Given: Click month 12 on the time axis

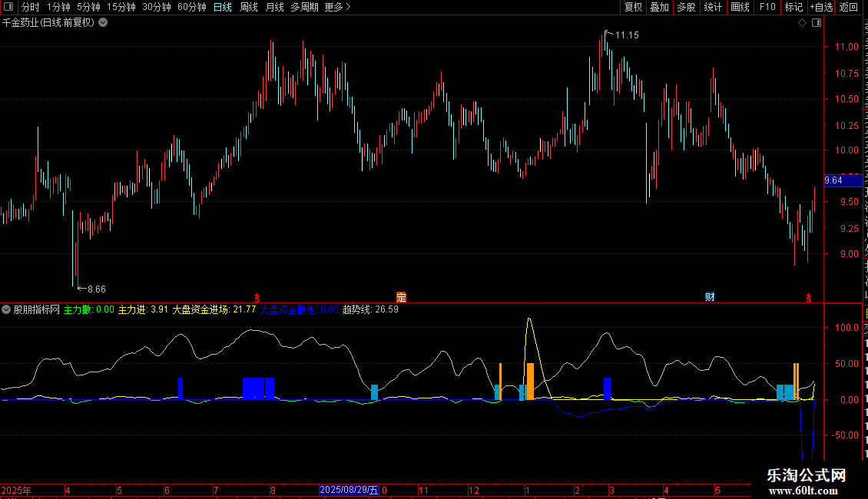Looking at the screenshot, I should click(473, 490).
